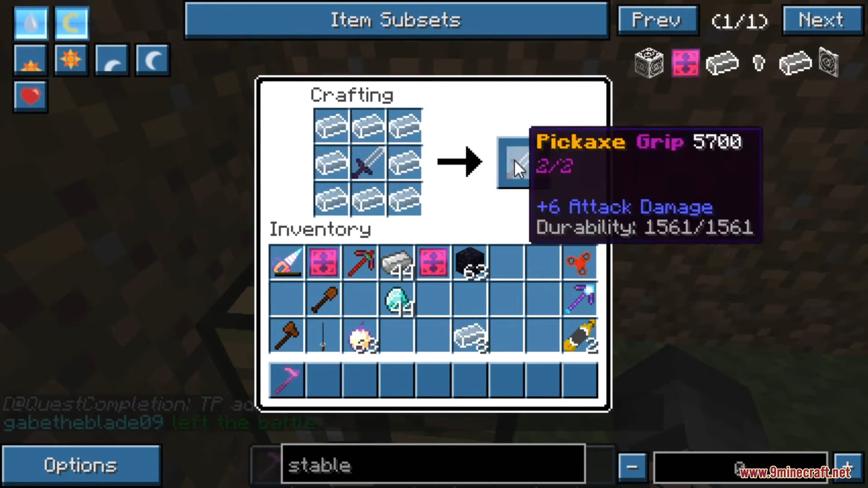868x488 pixels.
Task: Click the sword icon in crafting grid
Action: (367, 164)
